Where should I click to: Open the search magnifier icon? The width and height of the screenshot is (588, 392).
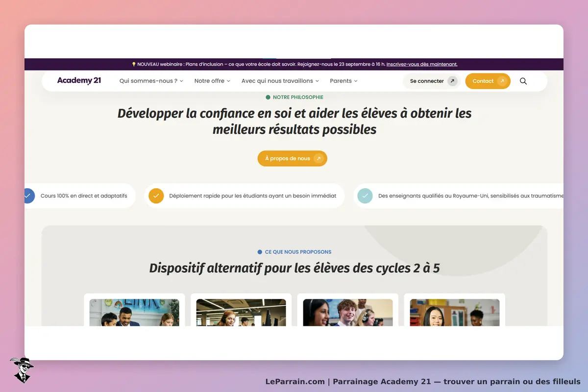pos(523,81)
